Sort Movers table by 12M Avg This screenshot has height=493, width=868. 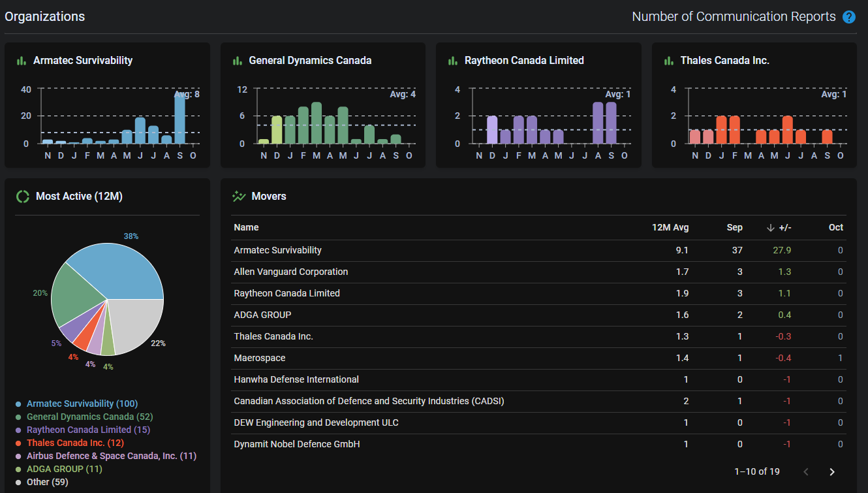point(670,227)
